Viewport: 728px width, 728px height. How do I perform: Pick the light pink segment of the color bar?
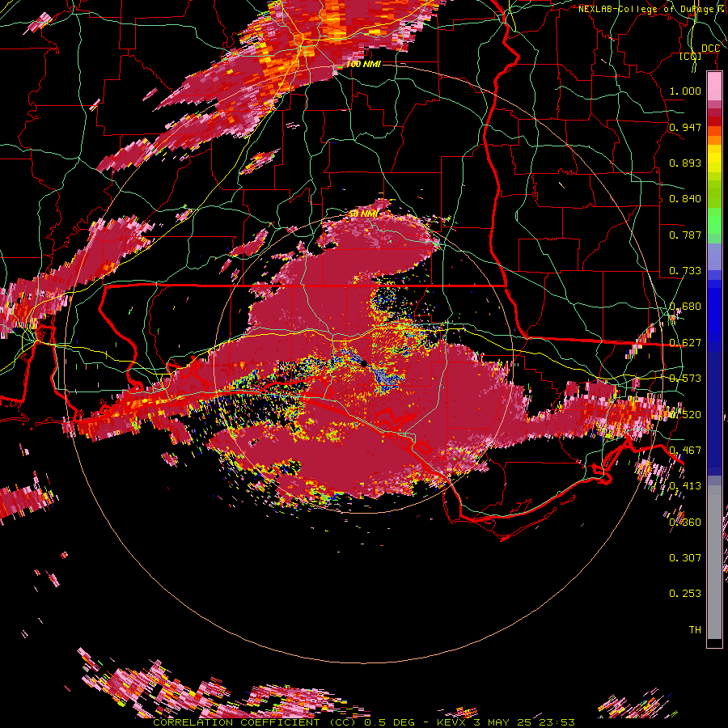click(x=714, y=87)
